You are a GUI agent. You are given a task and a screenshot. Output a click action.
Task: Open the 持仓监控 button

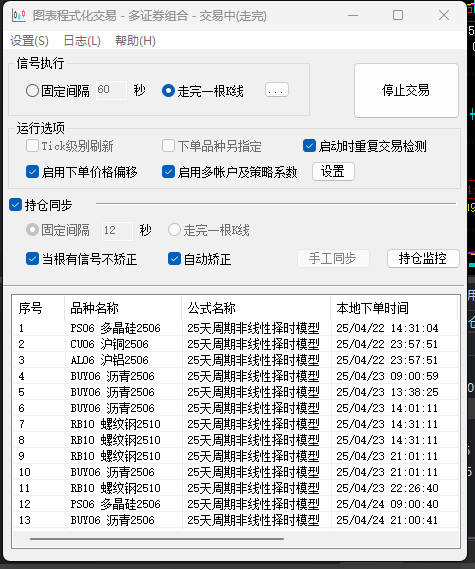[x=423, y=258]
